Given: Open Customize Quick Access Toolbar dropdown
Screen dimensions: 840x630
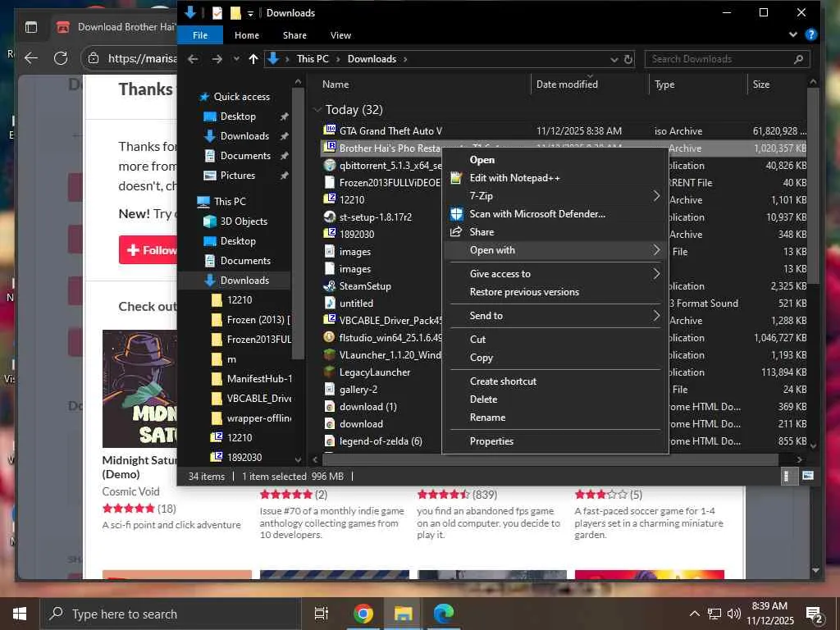Looking at the screenshot, I should click(x=250, y=13).
